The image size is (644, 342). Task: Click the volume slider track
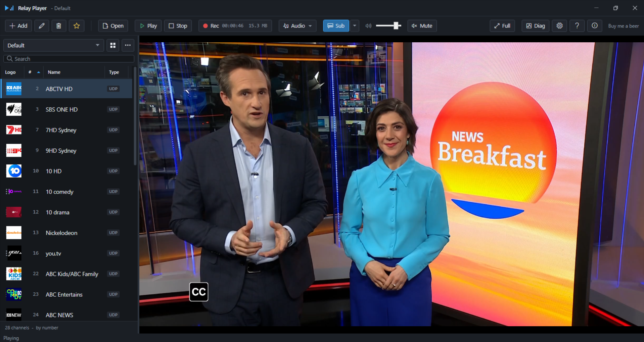coord(388,26)
